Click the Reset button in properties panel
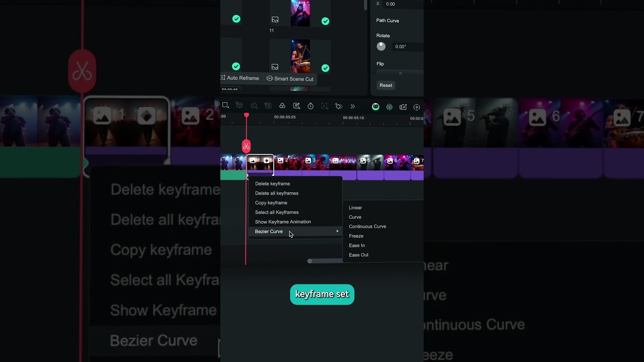The width and height of the screenshot is (644, 362). click(386, 85)
